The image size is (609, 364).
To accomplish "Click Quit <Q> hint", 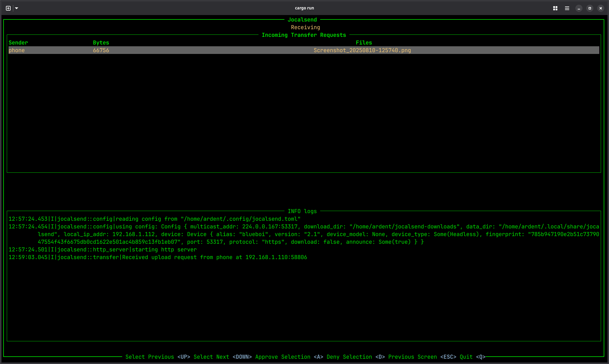I will [x=472, y=357].
